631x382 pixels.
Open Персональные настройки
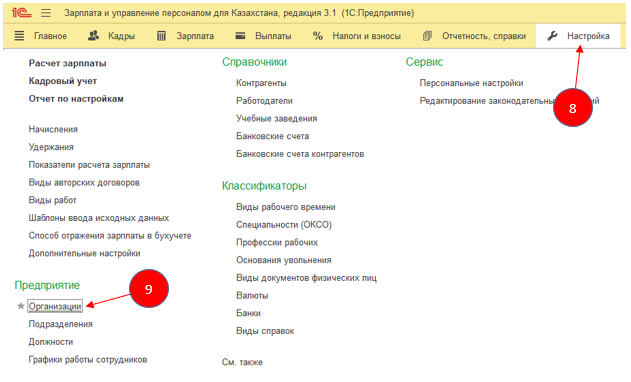pos(471,83)
